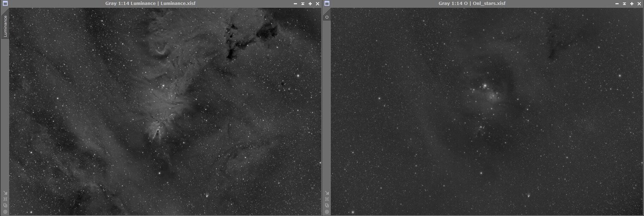Screen dimensions: 644x216
Task: Minimize the Luminance.xisf image window
Action: click(295, 3)
